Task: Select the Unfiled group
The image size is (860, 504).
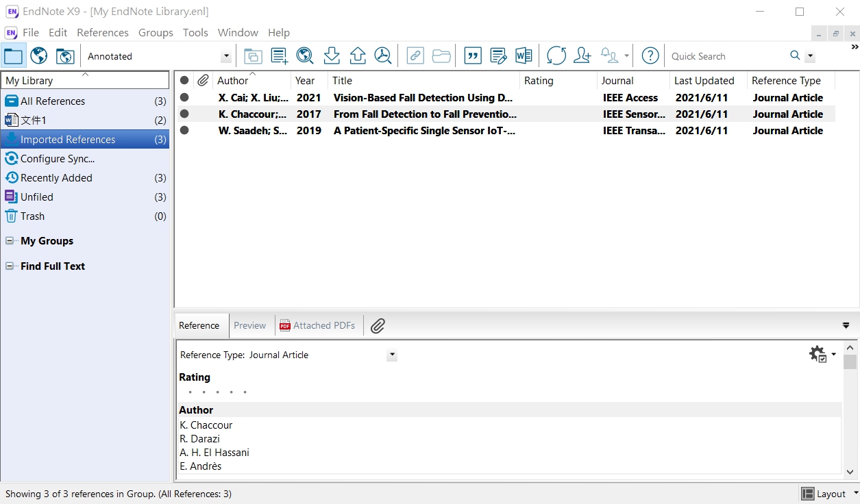Action: point(85,197)
